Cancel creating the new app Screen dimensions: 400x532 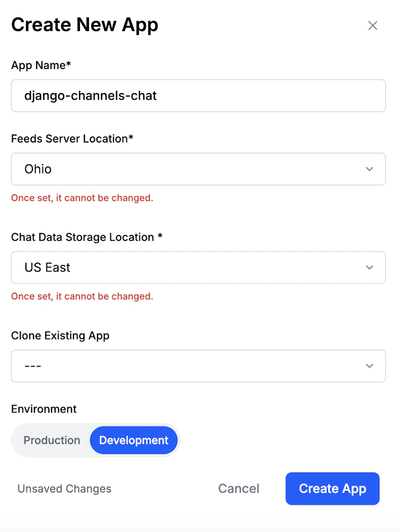pos(239,488)
